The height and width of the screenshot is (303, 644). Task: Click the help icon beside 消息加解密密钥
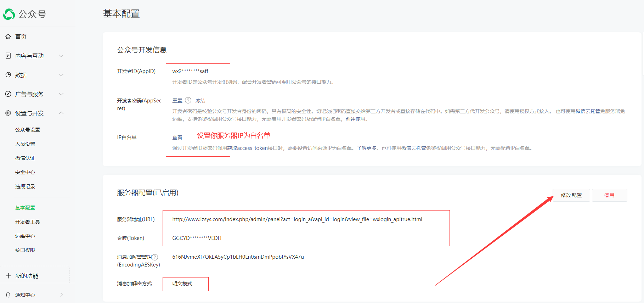click(155, 257)
